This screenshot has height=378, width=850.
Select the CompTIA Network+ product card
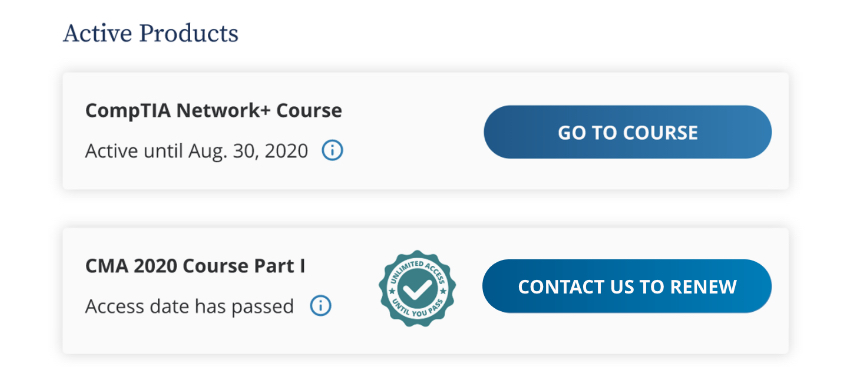click(x=426, y=131)
